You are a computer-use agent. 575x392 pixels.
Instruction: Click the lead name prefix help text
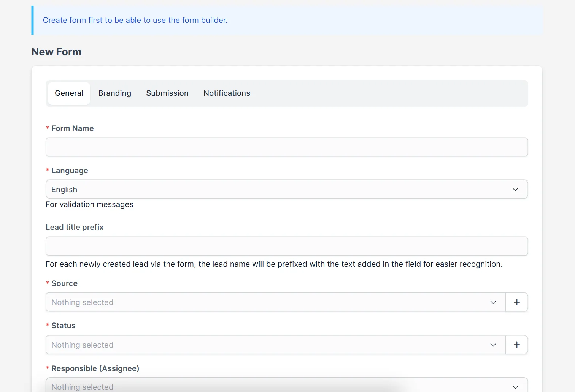coord(274,264)
